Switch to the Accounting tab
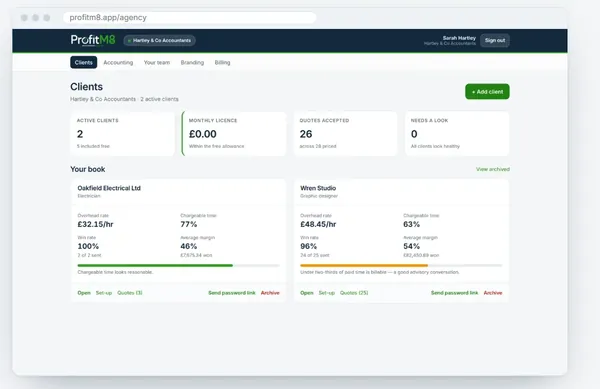600x389 pixels. 118,62
